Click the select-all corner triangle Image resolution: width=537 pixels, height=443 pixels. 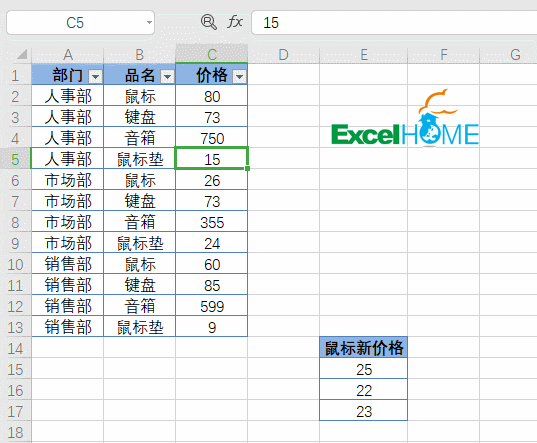[21, 54]
